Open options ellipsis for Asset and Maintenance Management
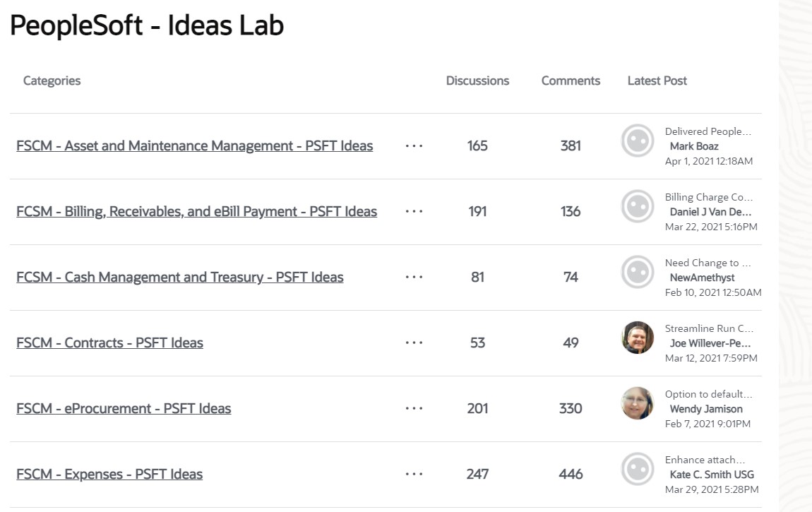812x512 pixels. point(414,146)
